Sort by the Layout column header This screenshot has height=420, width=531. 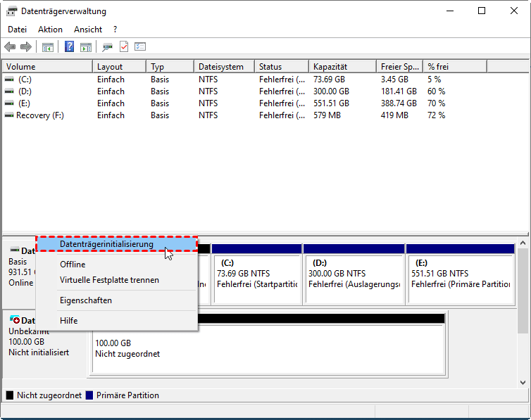coord(120,67)
